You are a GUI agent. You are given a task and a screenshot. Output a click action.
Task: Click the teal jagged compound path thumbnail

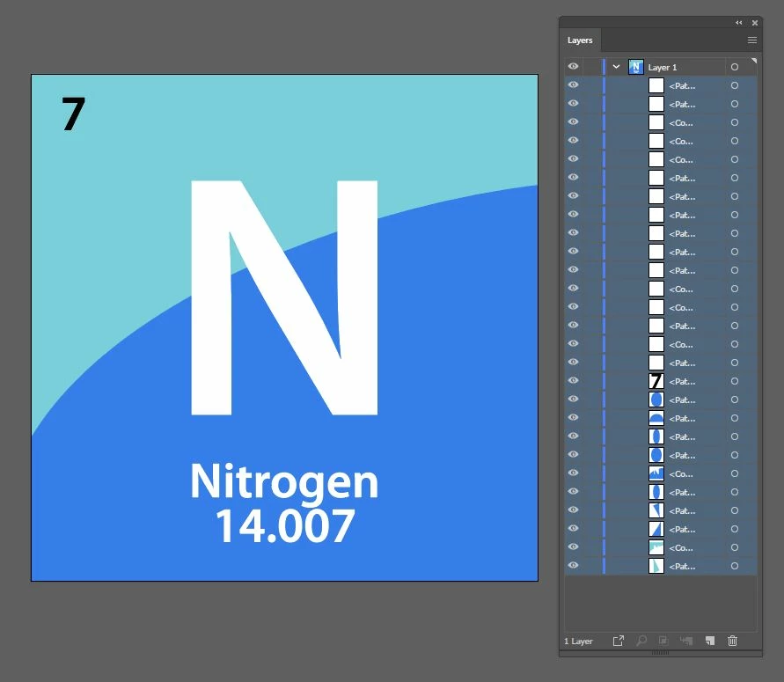tap(656, 547)
